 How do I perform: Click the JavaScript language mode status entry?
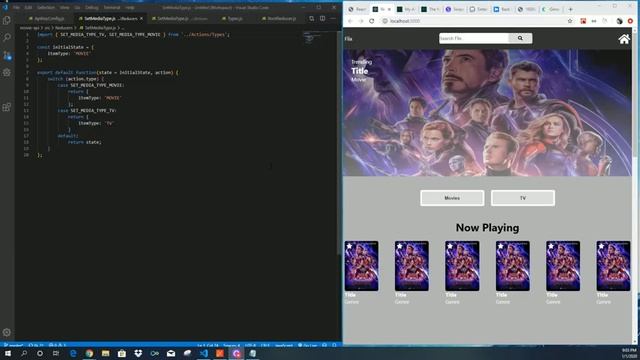click(284, 345)
